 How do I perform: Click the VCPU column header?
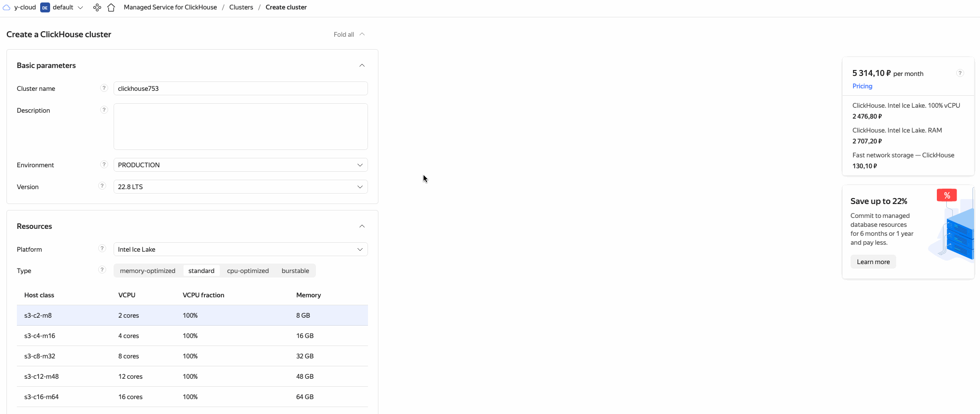(127, 295)
